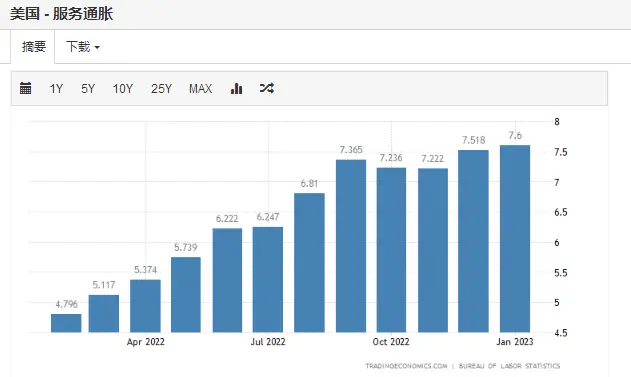
Task: Click the lowest bar labeled 4.796
Action: click(66, 323)
